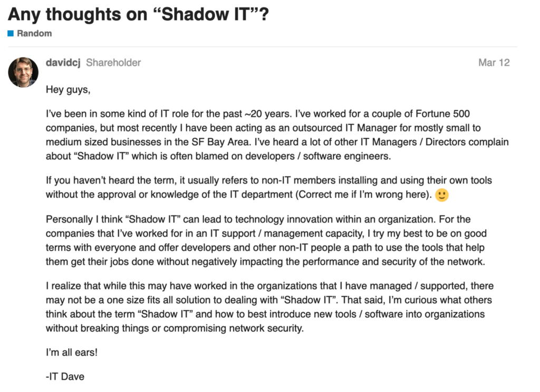
Task: Open the Random category link
Action: pyautogui.click(x=34, y=33)
